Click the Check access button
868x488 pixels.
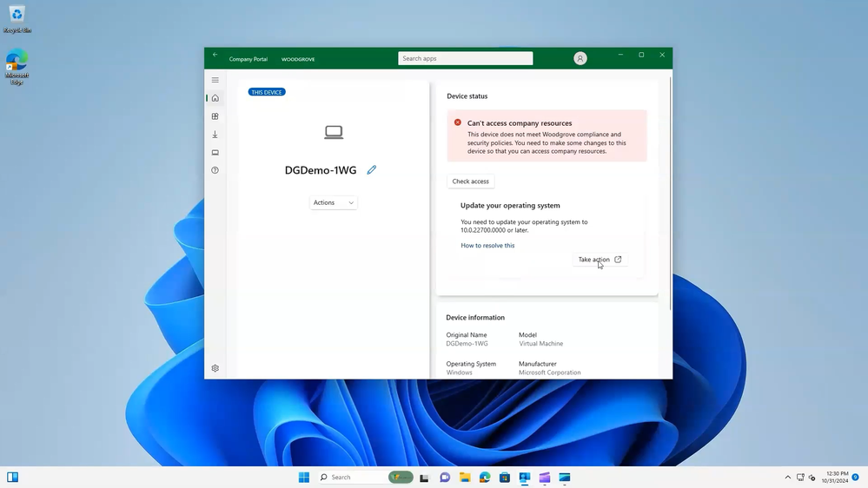point(471,181)
